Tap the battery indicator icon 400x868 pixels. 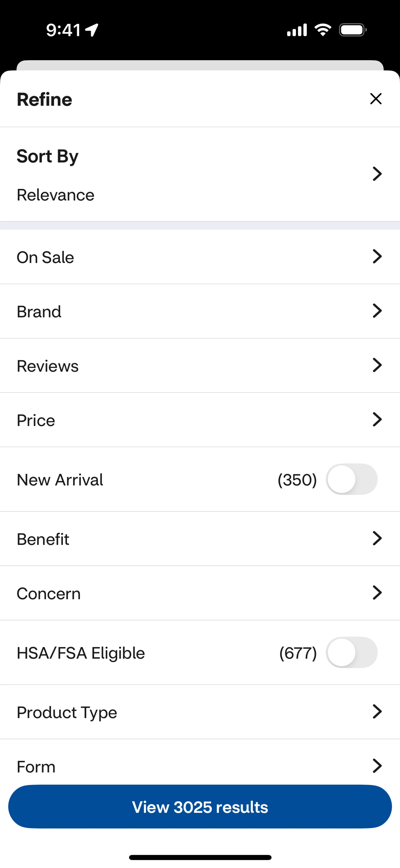[x=352, y=30]
